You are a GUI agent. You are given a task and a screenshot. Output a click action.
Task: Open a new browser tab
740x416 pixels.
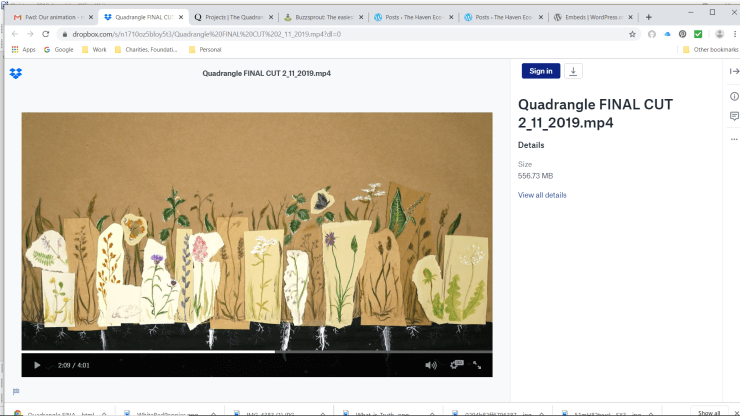[649, 17]
